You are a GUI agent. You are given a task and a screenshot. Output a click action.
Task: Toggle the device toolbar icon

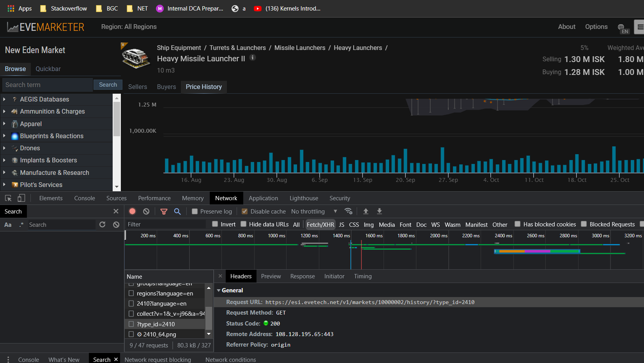(21, 198)
